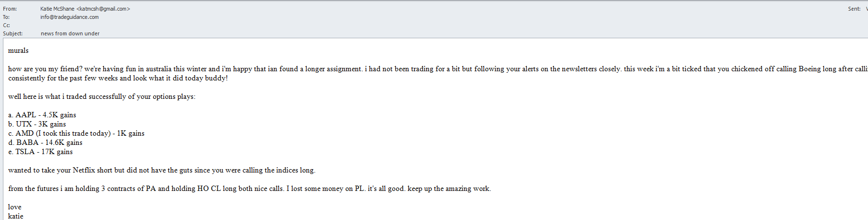Click sender Katie McShane's email address
Viewport: 868px width, 220px height.
click(x=103, y=9)
